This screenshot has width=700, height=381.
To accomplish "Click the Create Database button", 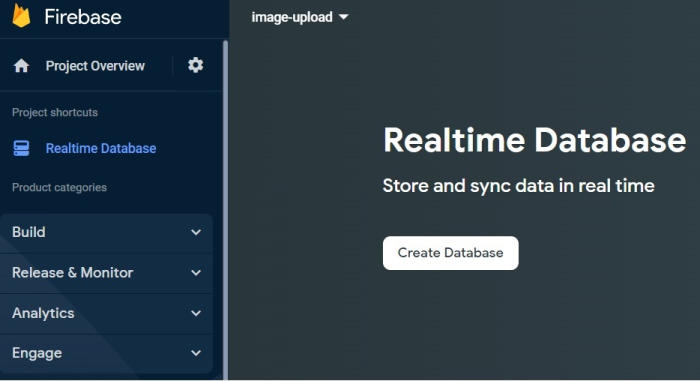I will click(450, 253).
